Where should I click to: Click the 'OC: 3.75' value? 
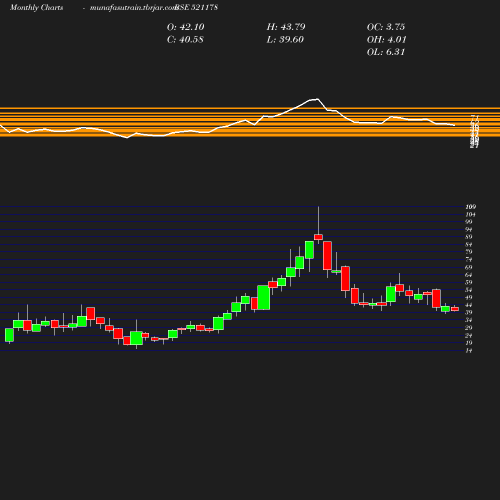pyautogui.click(x=386, y=27)
